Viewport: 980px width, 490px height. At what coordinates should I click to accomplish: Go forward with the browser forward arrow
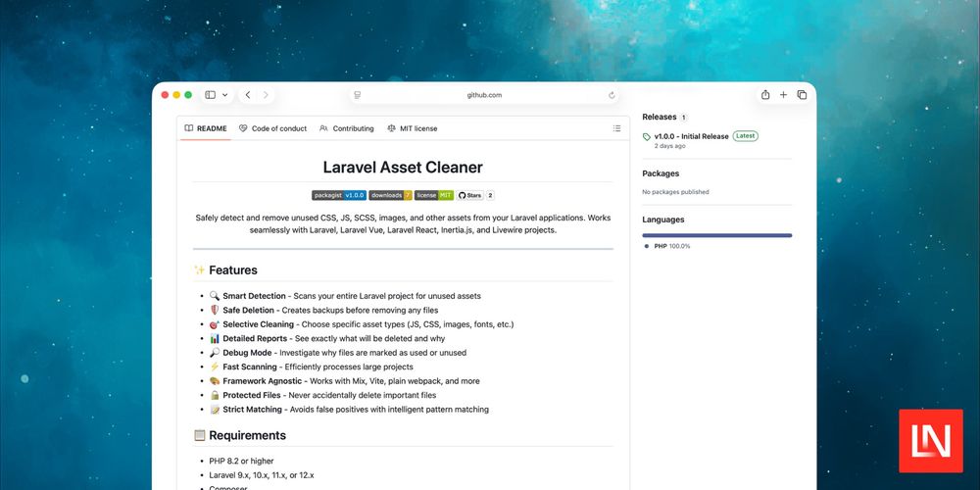pos(266,95)
